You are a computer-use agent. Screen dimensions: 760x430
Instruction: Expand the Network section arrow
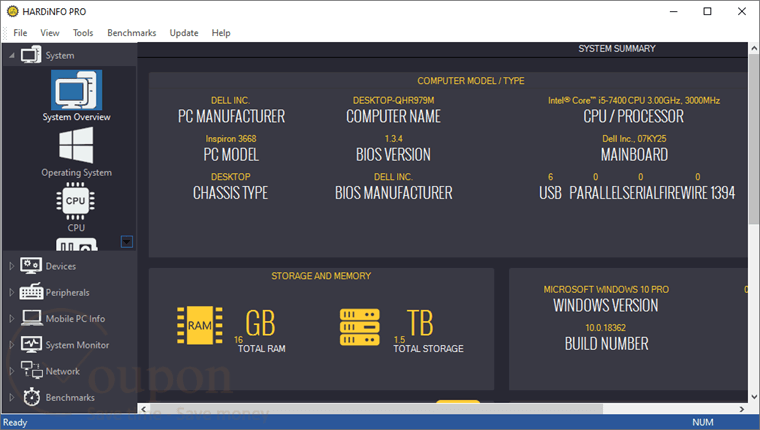[12, 371]
